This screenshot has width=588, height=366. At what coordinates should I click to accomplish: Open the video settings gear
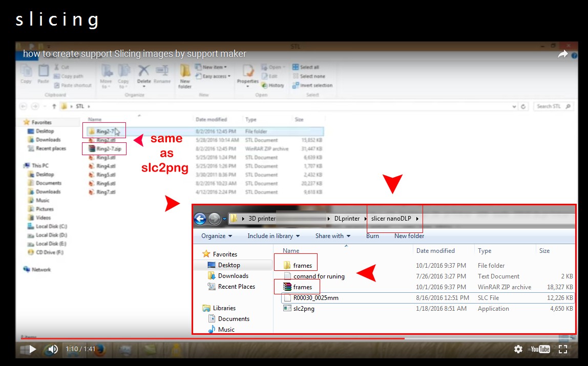click(518, 349)
